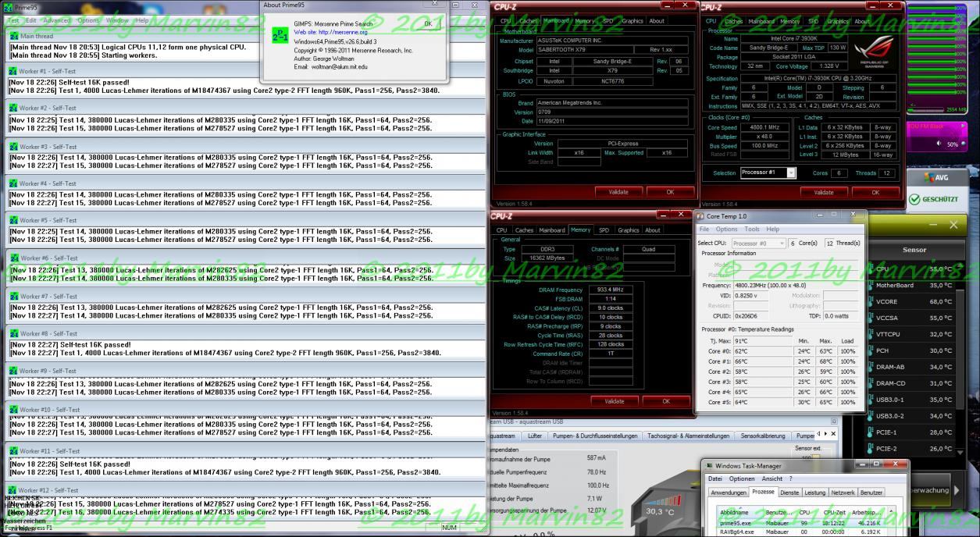The width and height of the screenshot is (980, 537).
Task: Sort by the Abbildname column header
Action: [x=739, y=512]
